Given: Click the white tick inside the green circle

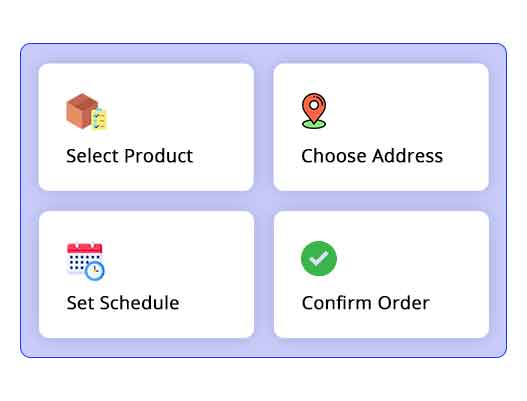Looking at the screenshot, I should [319, 258].
